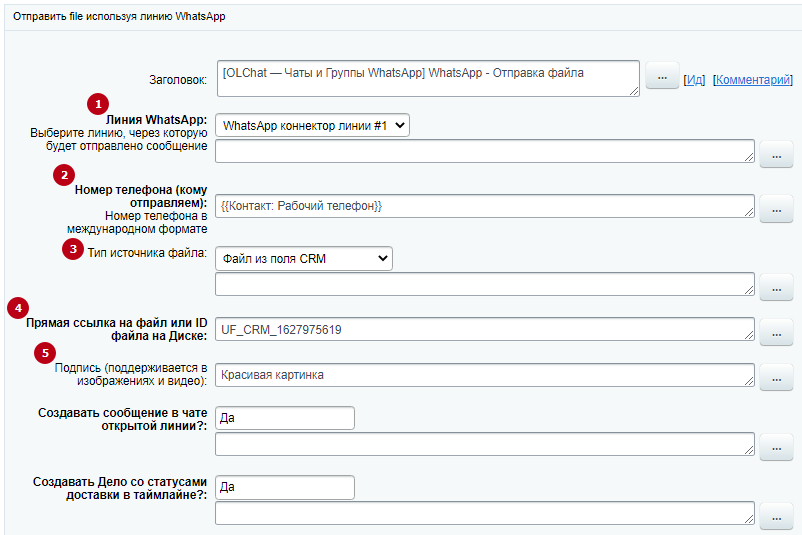Click the ellipsis button next to the phone number field

click(776, 209)
